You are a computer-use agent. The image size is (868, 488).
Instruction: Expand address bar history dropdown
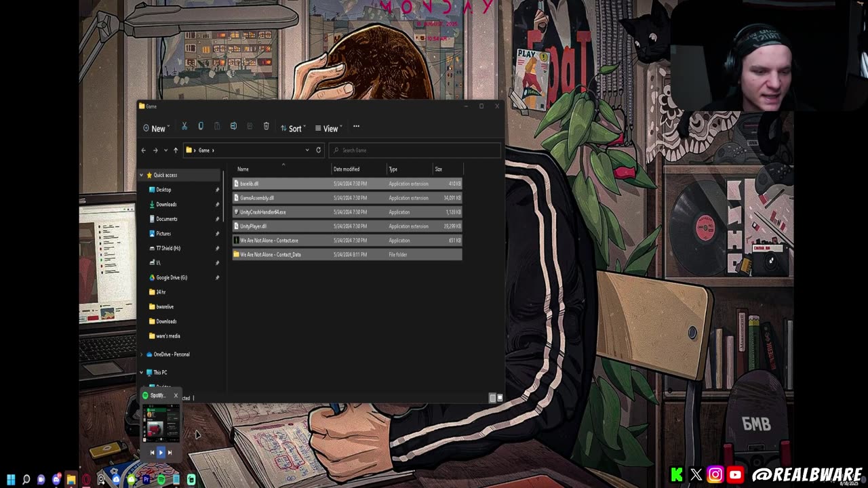307,150
